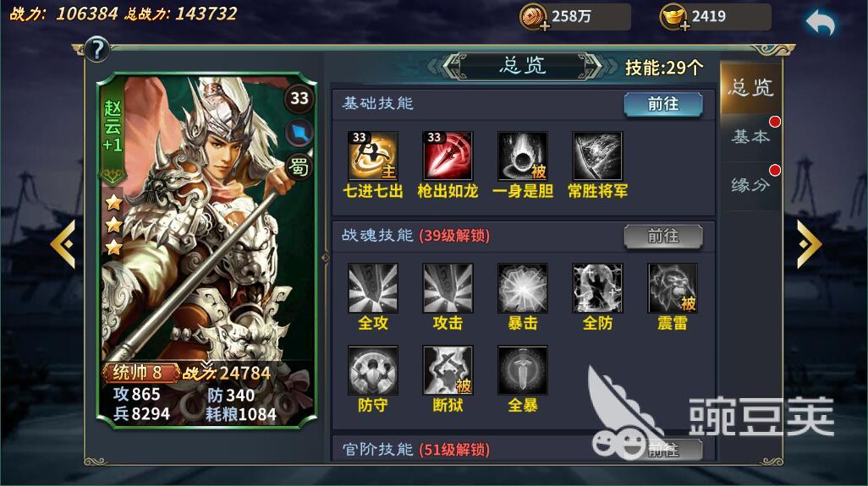Switch to next hero with right chevron
Screen dimensions: 868x486
[x=809, y=243]
